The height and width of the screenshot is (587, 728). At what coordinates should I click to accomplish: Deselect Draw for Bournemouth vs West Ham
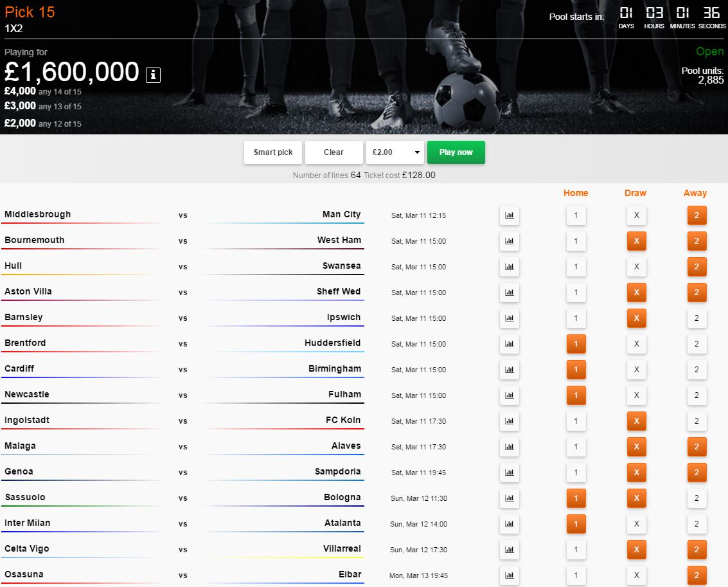[x=636, y=241]
